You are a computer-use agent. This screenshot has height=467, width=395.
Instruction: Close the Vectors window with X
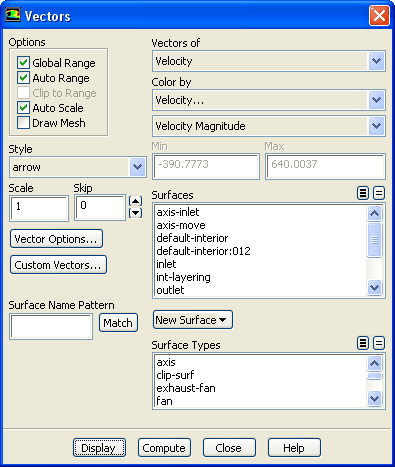379,15
